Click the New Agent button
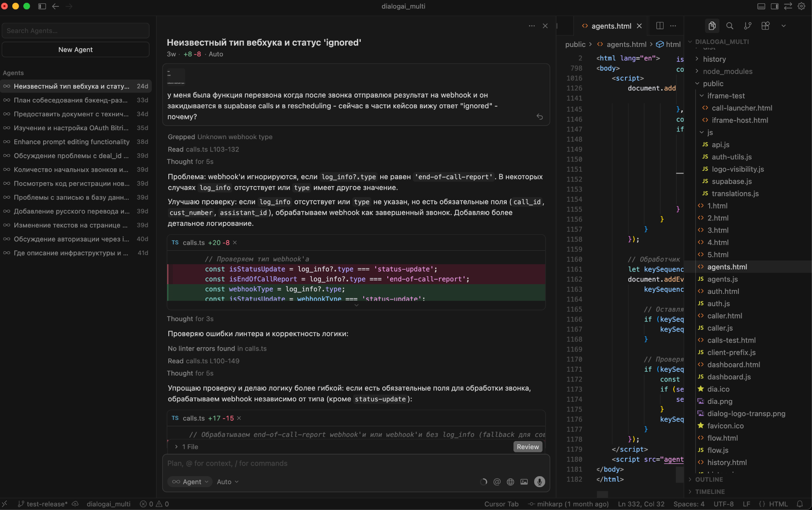The height and width of the screenshot is (510, 812). (75, 49)
